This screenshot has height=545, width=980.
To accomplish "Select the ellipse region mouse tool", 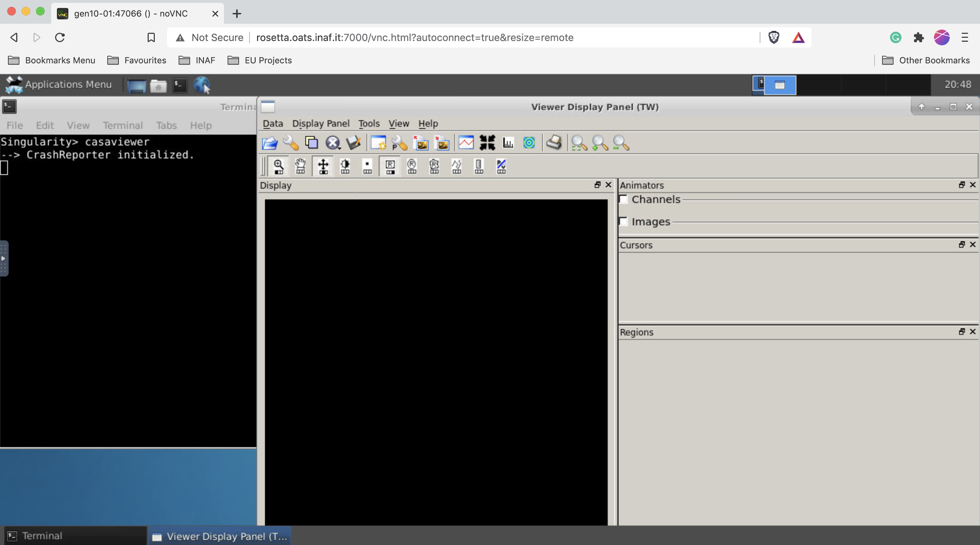I will (x=412, y=167).
